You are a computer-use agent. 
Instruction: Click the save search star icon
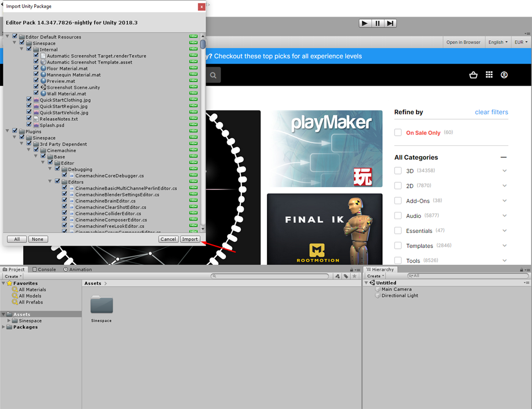click(x=354, y=276)
